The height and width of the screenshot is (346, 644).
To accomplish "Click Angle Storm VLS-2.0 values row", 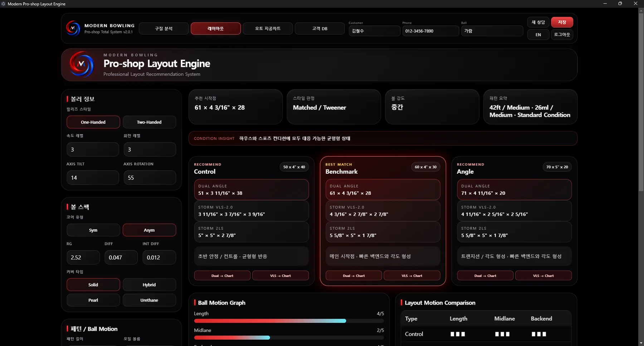I will pyautogui.click(x=514, y=211).
